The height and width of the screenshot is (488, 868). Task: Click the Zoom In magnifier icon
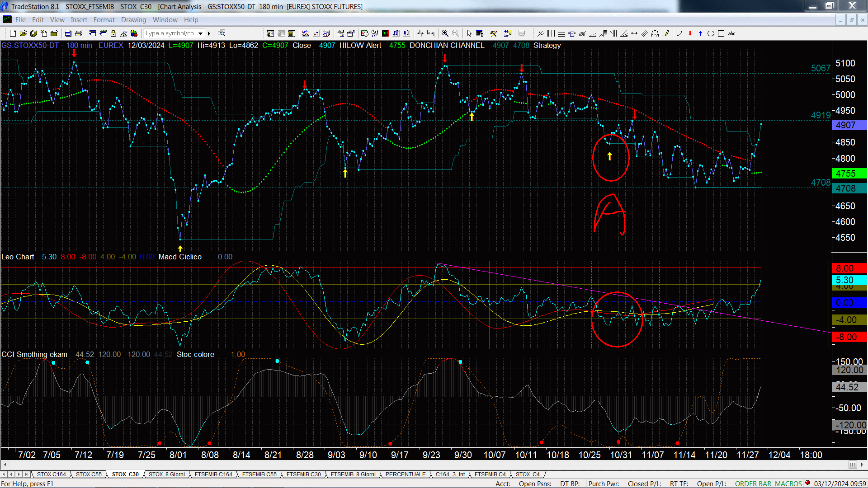point(445,33)
